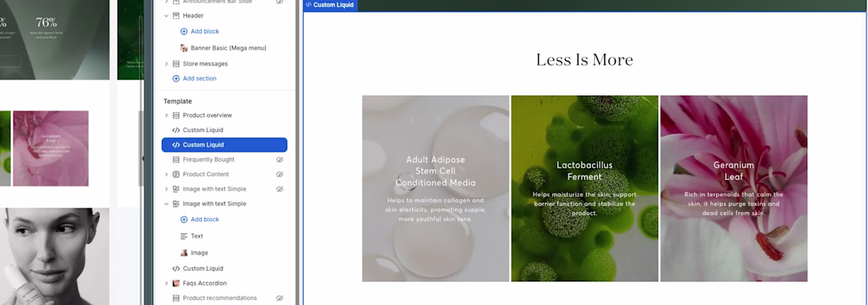Collapse the expanded Image with text Simple section
868x305 pixels.
pyautogui.click(x=166, y=204)
